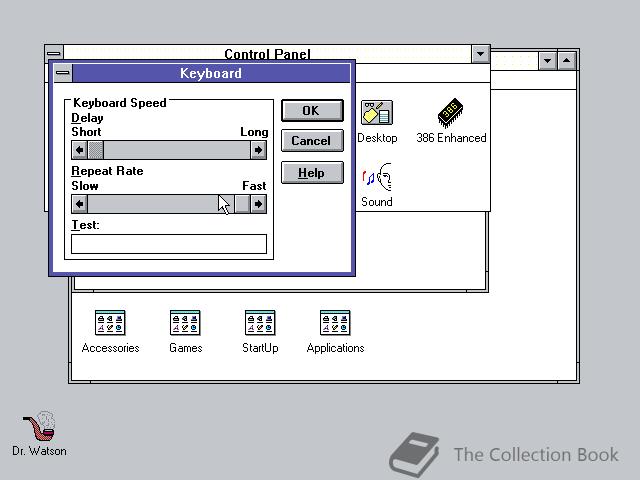
Task: Click inside the Test input field
Action: (x=169, y=244)
